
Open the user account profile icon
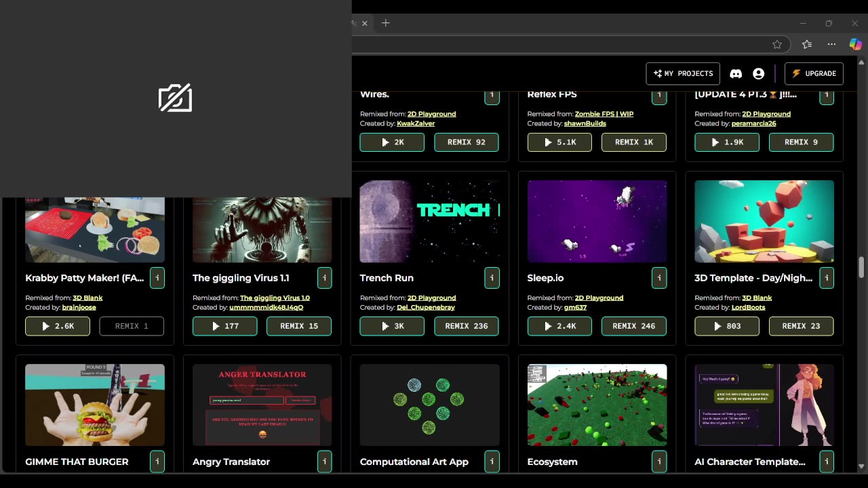coord(758,73)
